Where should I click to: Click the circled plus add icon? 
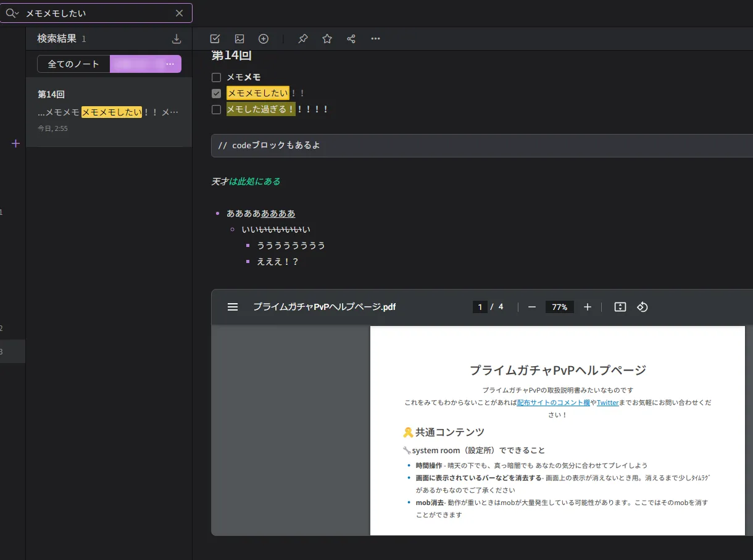point(264,39)
